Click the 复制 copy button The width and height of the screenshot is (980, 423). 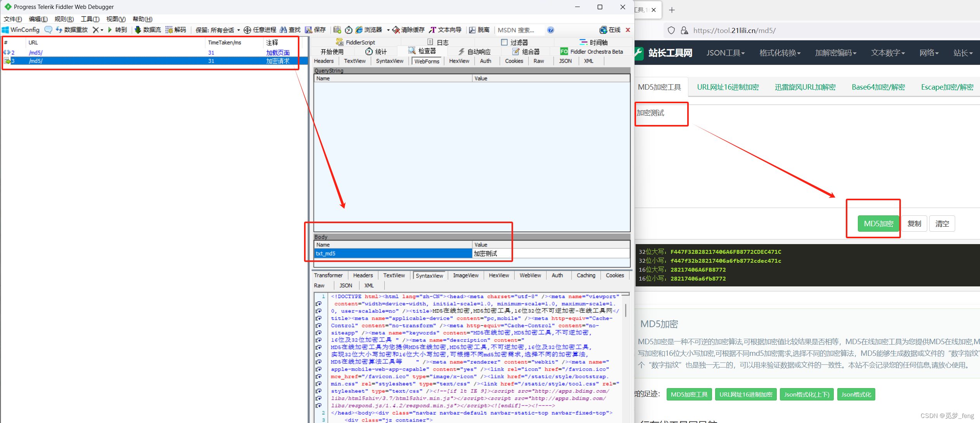914,224
